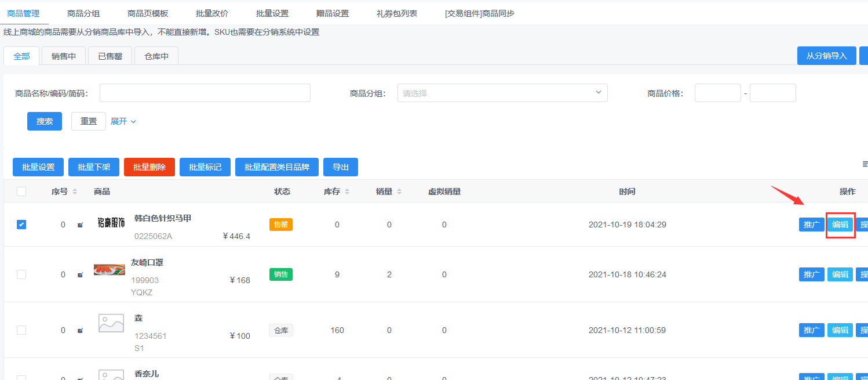Tick the checkbox for 友崎口罩 row
The height and width of the screenshot is (380, 868).
(21, 274)
